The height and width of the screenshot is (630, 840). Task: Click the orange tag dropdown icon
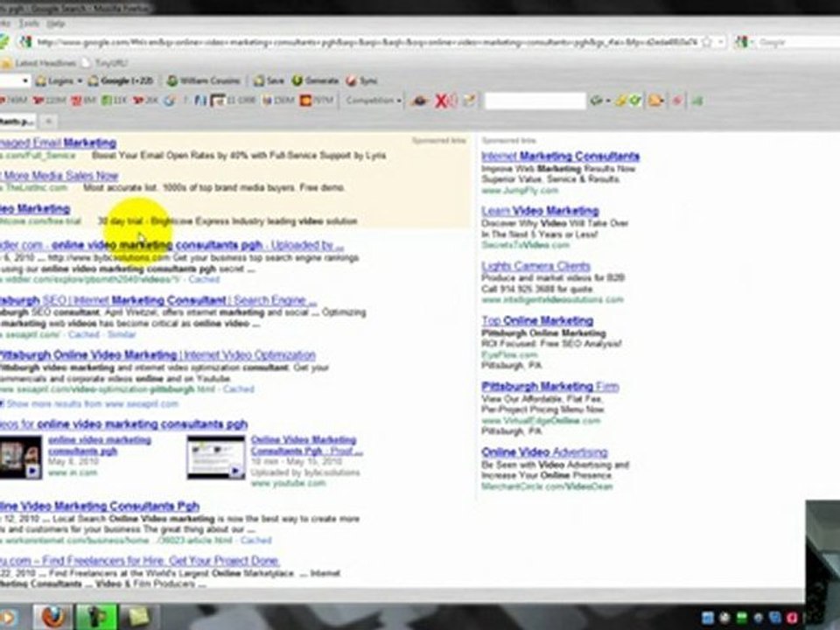pos(656,100)
